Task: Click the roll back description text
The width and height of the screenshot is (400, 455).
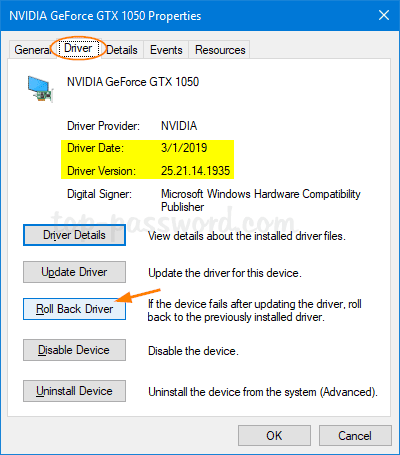Action: pos(255,310)
